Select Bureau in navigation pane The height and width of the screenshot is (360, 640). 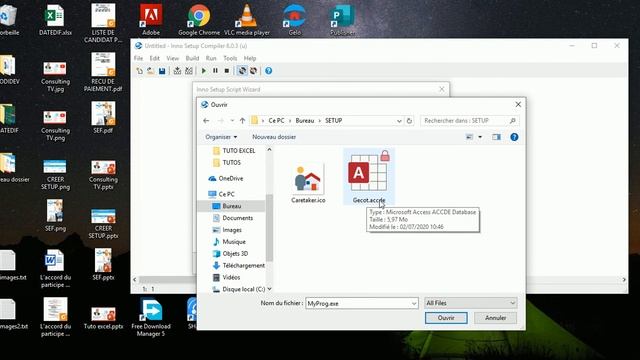click(x=232, y=206)
